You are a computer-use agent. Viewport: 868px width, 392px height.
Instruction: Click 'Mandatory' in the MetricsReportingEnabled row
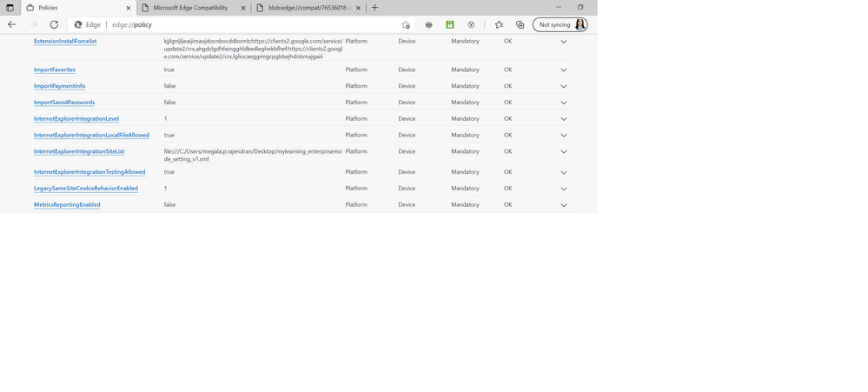tap(465, 205)
